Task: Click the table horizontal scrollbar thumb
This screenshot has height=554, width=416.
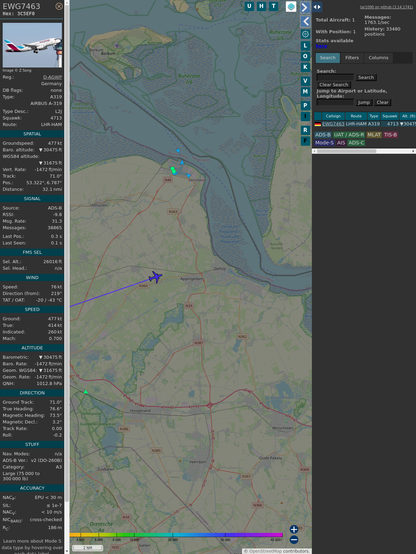Action: pos(346,151)
